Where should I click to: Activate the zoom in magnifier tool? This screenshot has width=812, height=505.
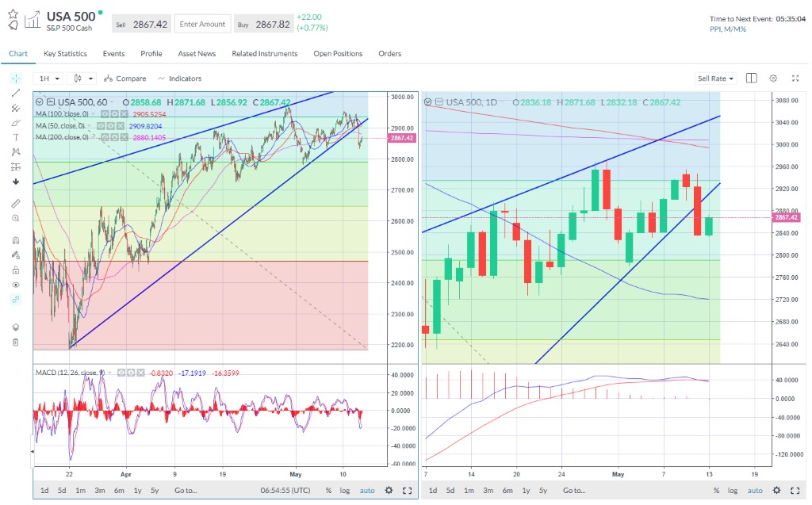point(16,218)
